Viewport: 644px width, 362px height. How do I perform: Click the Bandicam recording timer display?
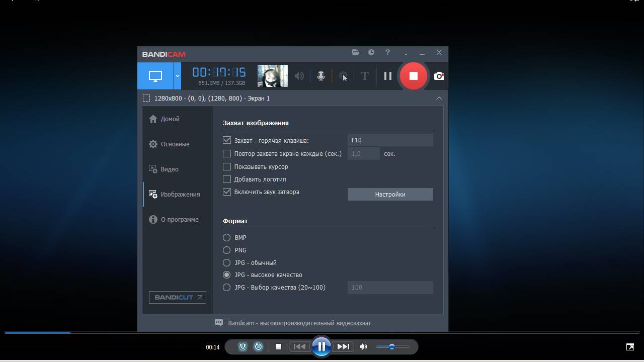click(x=219, y=72)
